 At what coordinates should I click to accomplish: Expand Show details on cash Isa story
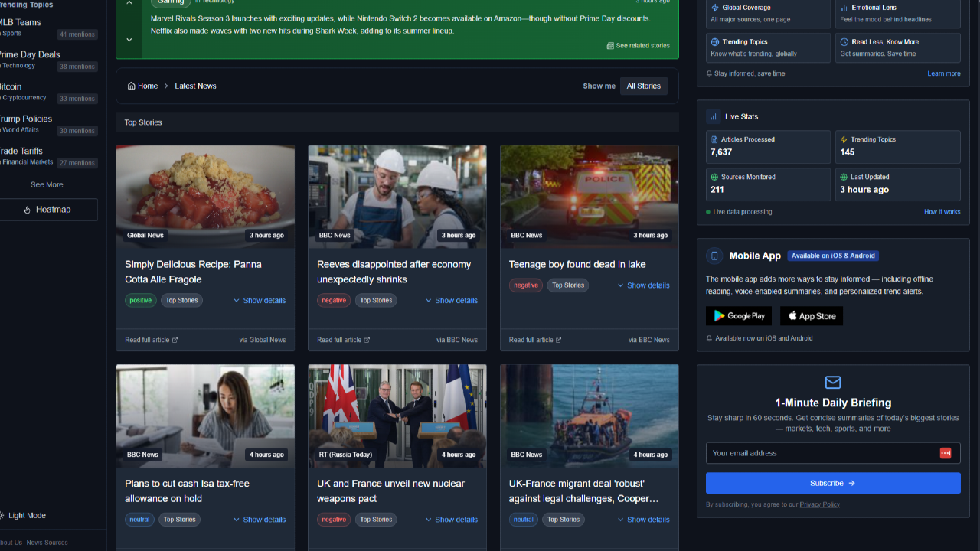pyautogui.click(x=260, y=520)
